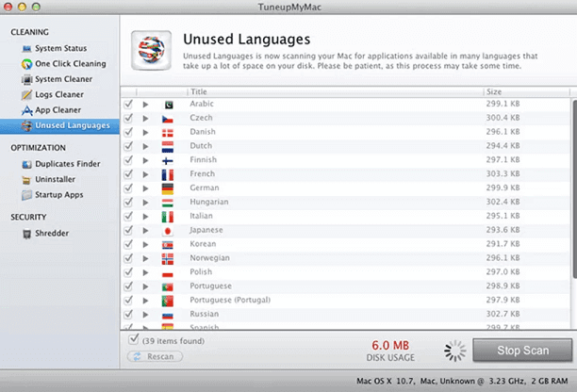Click the Duplicates Finder icon
577x392 pixels.
[x=26, y=164]
